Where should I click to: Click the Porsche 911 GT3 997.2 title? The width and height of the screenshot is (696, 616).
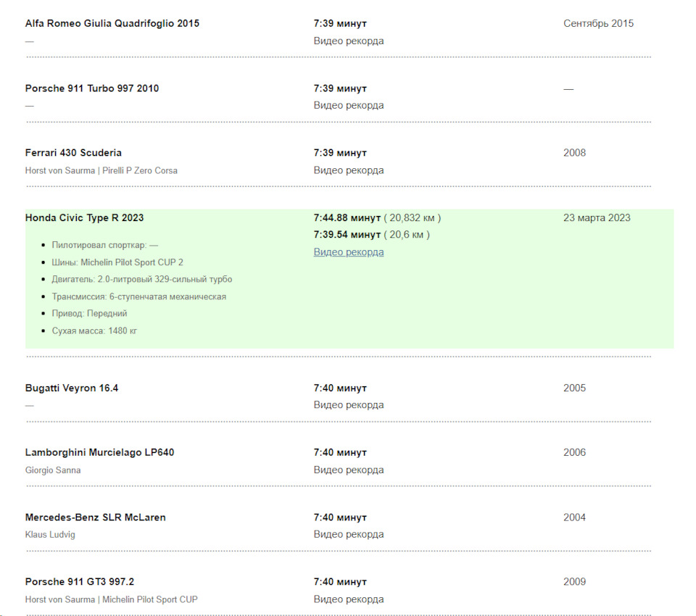(80, 582)
